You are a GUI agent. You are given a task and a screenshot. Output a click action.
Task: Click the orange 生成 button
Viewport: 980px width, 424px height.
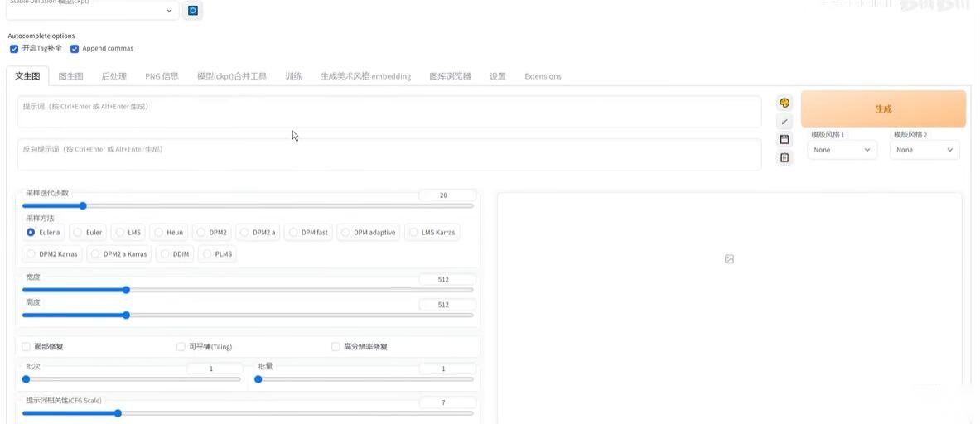(x=883, y=108)
